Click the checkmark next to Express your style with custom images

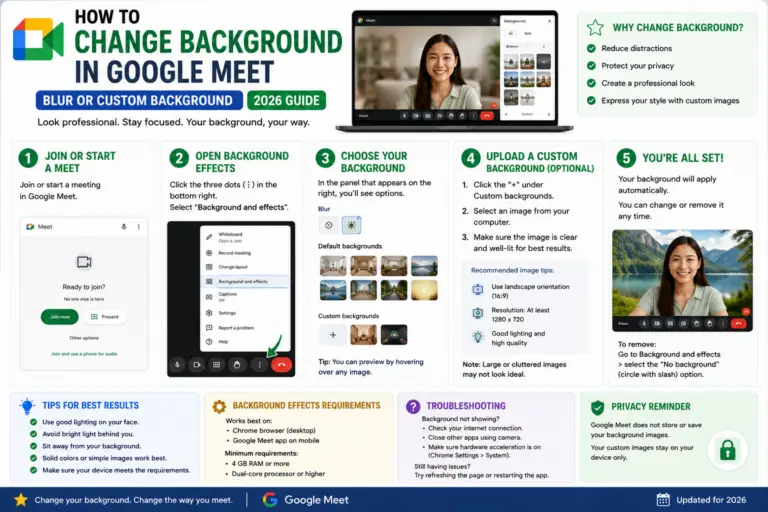tap(591, 100)
